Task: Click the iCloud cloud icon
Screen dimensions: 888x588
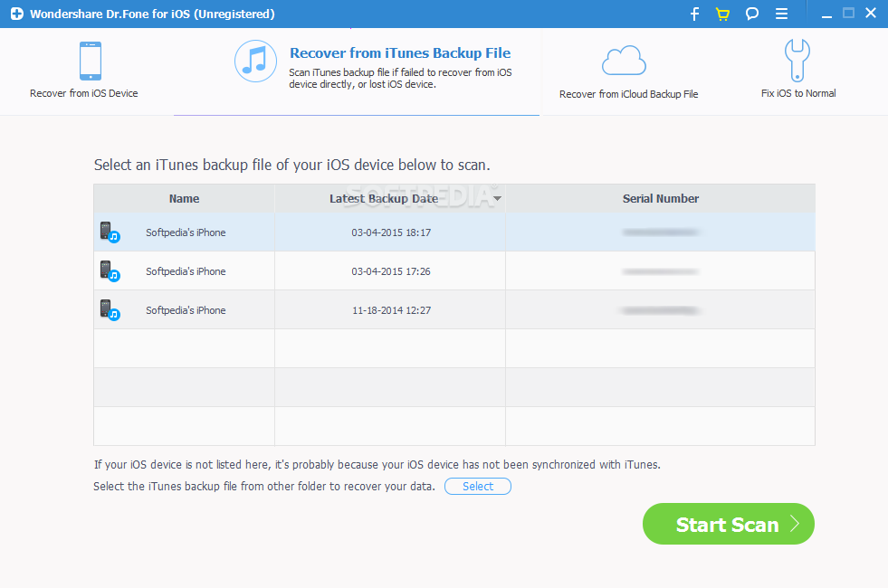Action: pyautogui.click(x=624, y=61)
